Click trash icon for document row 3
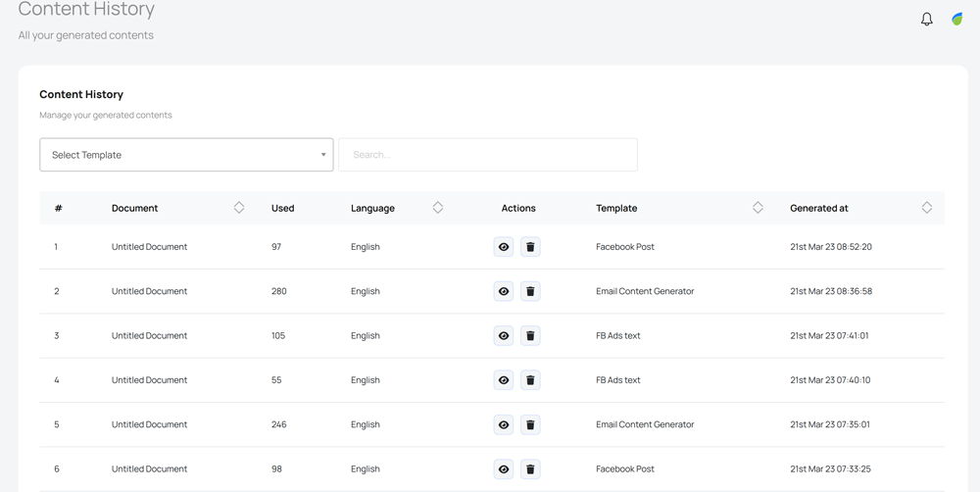This screenshot has width=980, height=492. click(530, 336)
